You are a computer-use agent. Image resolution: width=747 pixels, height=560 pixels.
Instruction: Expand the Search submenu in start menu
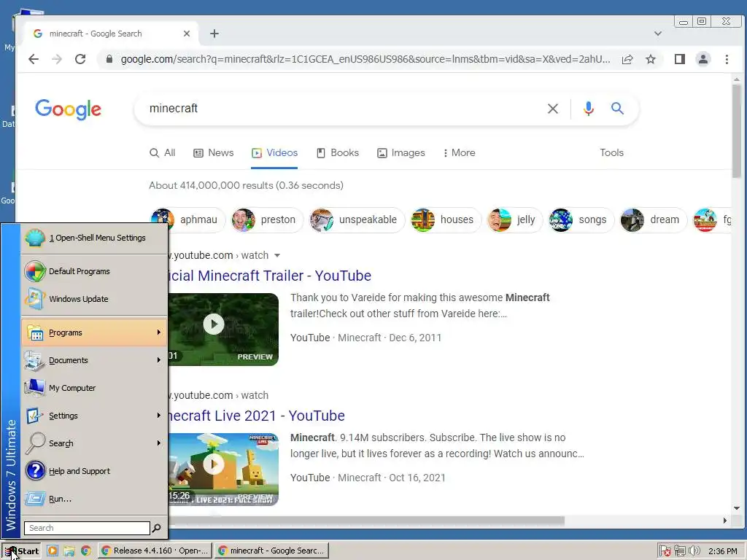(94, 443)
